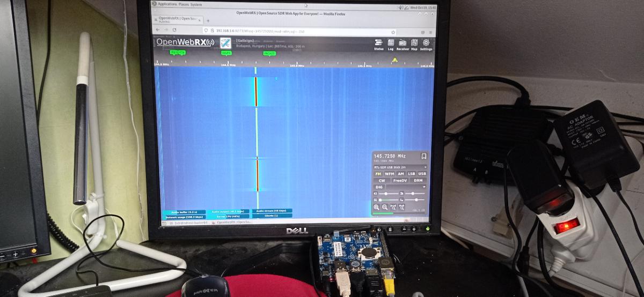This screenshot has height=297, width=644.
Task: Click the green bookmark near 144.5 MHz
Action: 226,53
